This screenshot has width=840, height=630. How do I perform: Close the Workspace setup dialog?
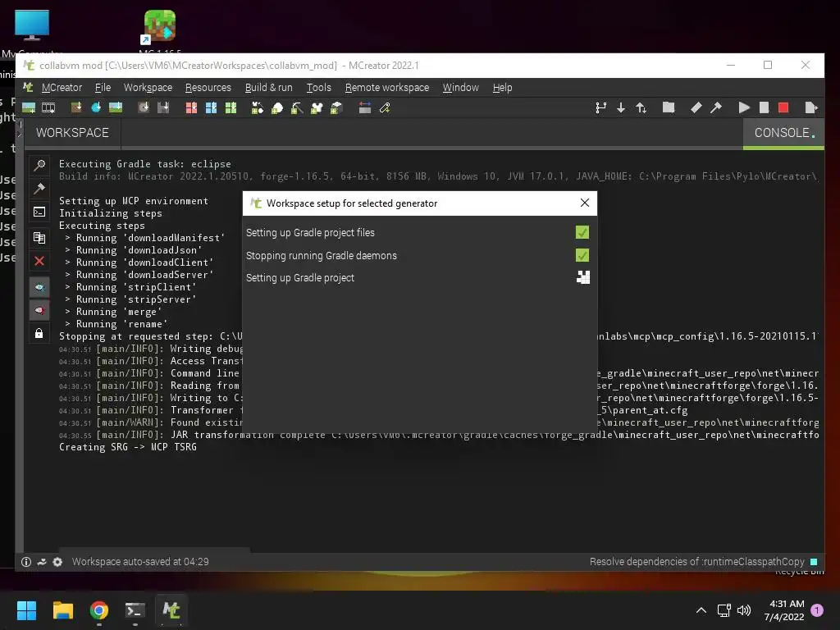click(x=584, y=203)
